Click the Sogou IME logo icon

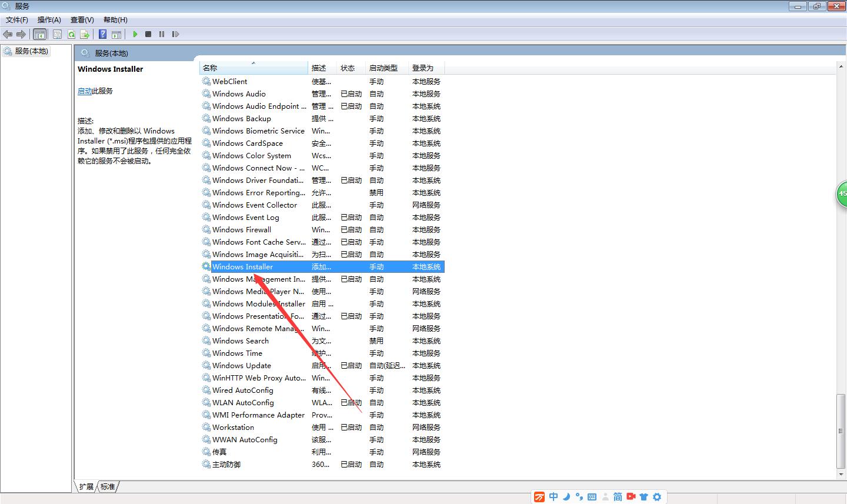point(539,497)
